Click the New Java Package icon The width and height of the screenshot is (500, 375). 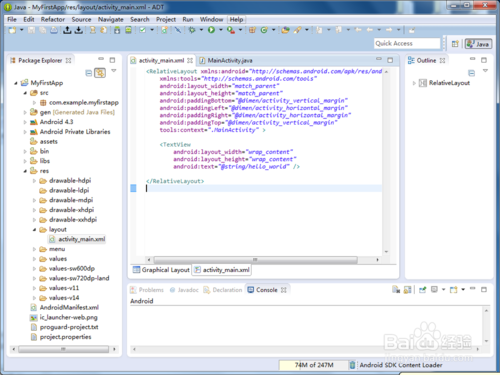[x=252, y=30]
